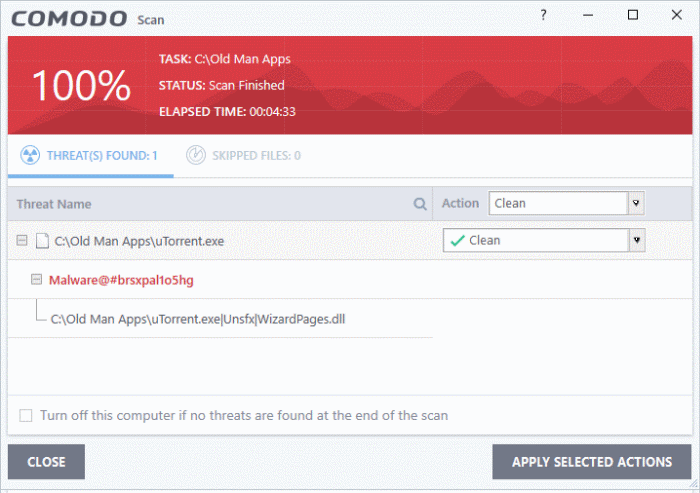Click ELAPSED TIME 00:04:33 text
The width and height of the screenshot is (700, 493).
click(x=227, y=111)
